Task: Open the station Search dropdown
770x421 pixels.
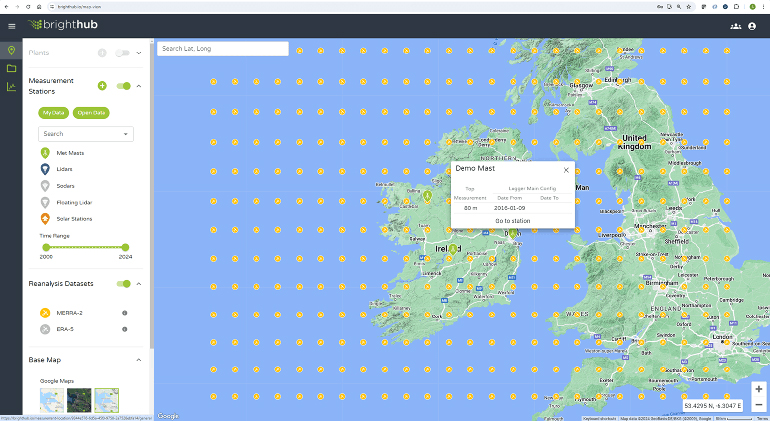Action: (x=86, y=134)
